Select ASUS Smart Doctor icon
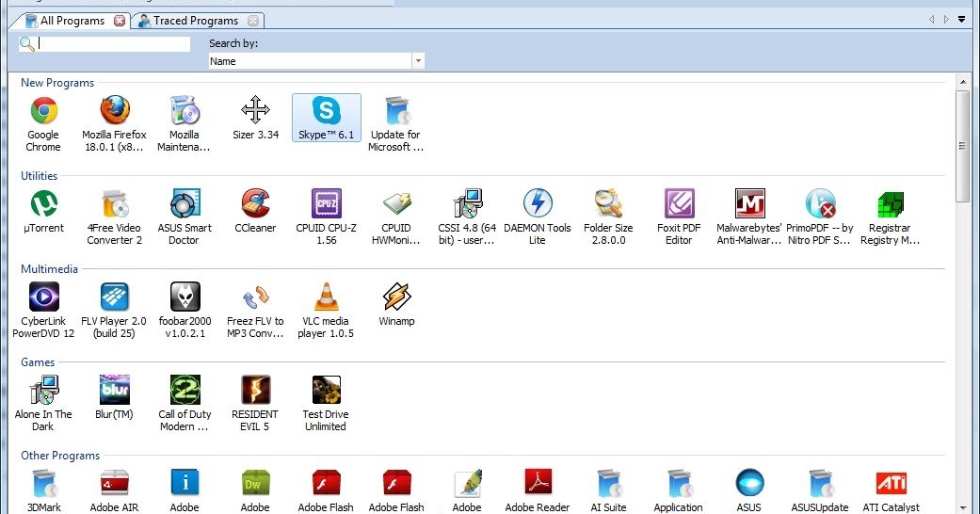The image size is (980, 514). pos(185,204)
